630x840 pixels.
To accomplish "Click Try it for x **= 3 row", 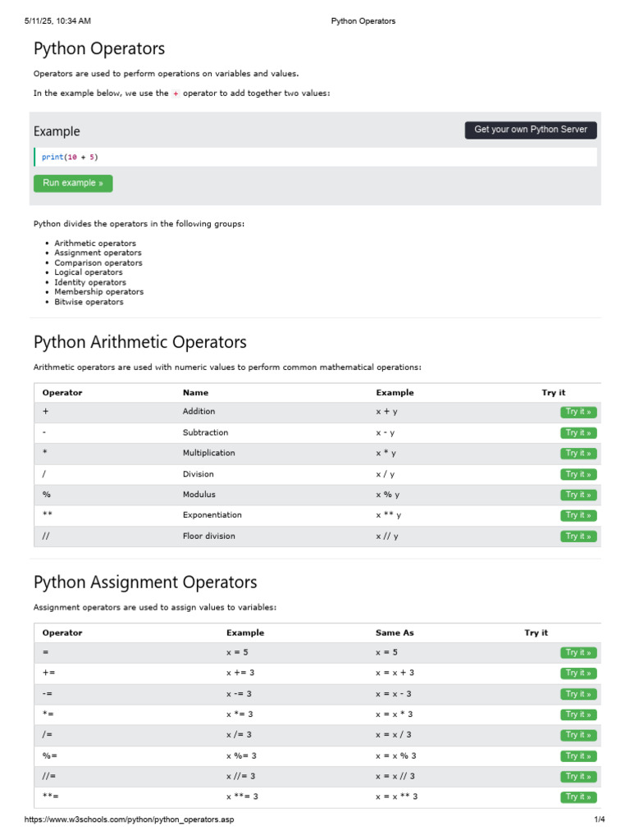I will pyautogui.click(x=578, y=797).
